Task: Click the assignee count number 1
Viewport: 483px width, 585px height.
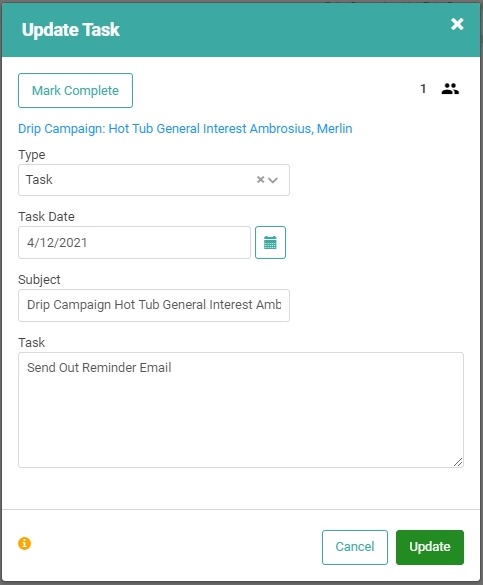Action: tap(423, 89)
